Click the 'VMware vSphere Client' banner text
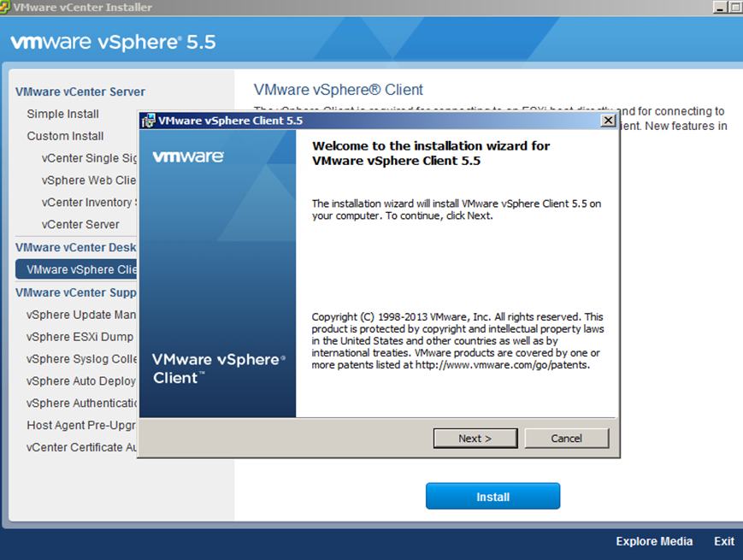The width and height of the screenshot is (743, 560). click(x=219, y=368)
